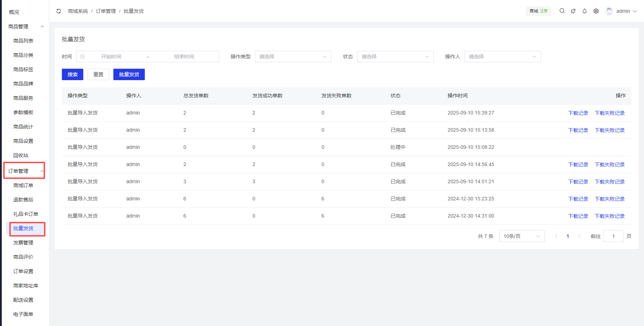
Task: Open the 操作类型 dropdown
Action: click(x=293, y=57)
